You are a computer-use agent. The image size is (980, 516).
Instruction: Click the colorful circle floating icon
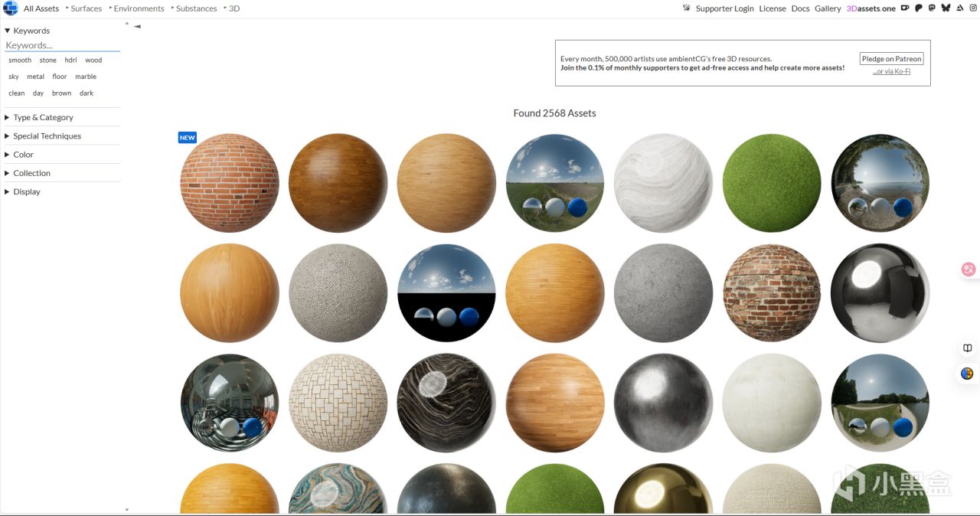tap(968, 374)
